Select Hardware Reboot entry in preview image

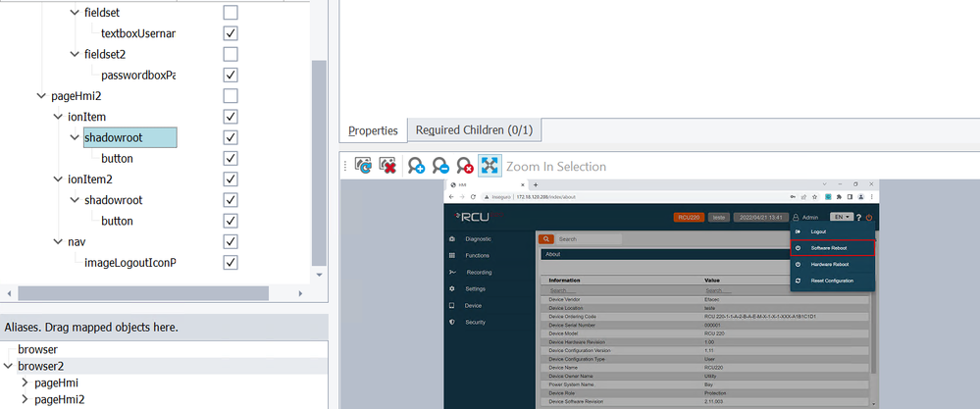point(832,264)
